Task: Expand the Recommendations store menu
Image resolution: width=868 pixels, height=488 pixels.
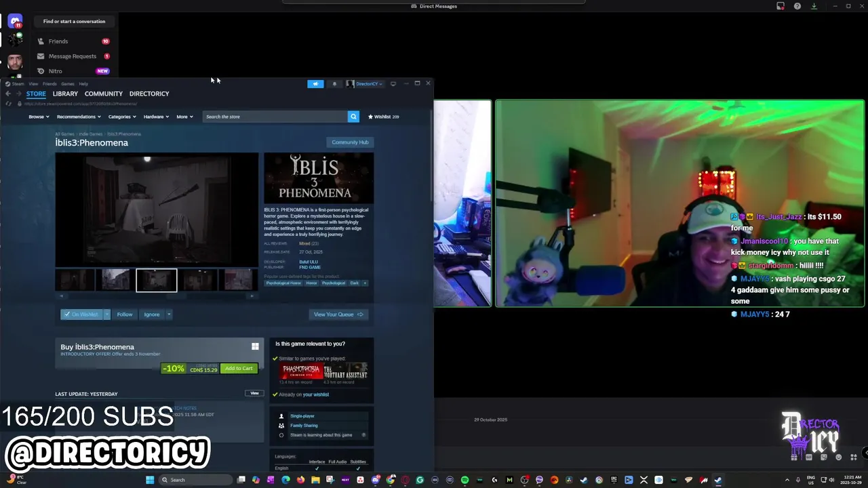Action: [79, 117]
